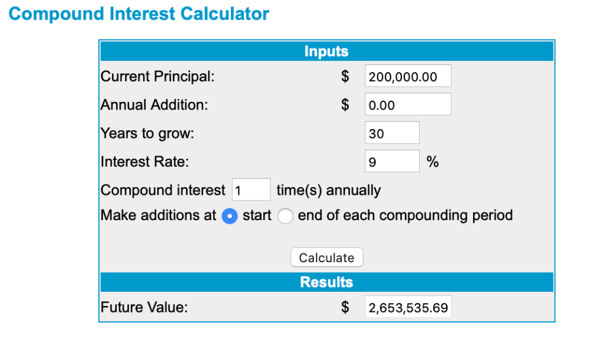Select the "start" radio button
Image resolution: width=605 pixels, height=364 pixels.
coord(229,216)
